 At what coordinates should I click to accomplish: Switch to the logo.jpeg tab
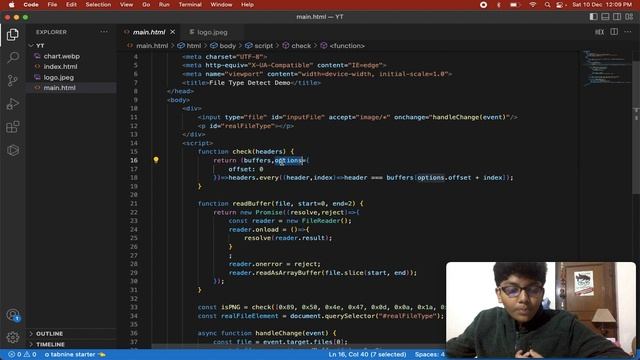tap(212, 32)
